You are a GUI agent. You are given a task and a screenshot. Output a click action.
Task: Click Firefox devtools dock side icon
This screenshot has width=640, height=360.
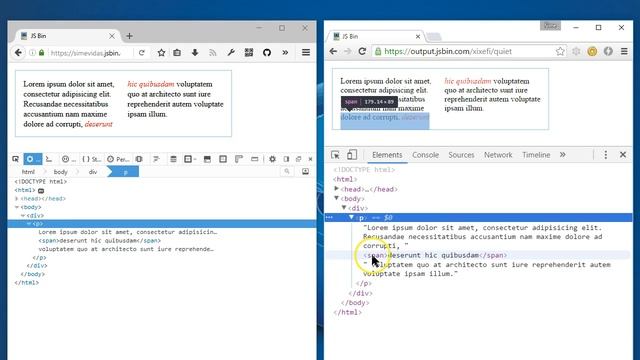(287, 159)
